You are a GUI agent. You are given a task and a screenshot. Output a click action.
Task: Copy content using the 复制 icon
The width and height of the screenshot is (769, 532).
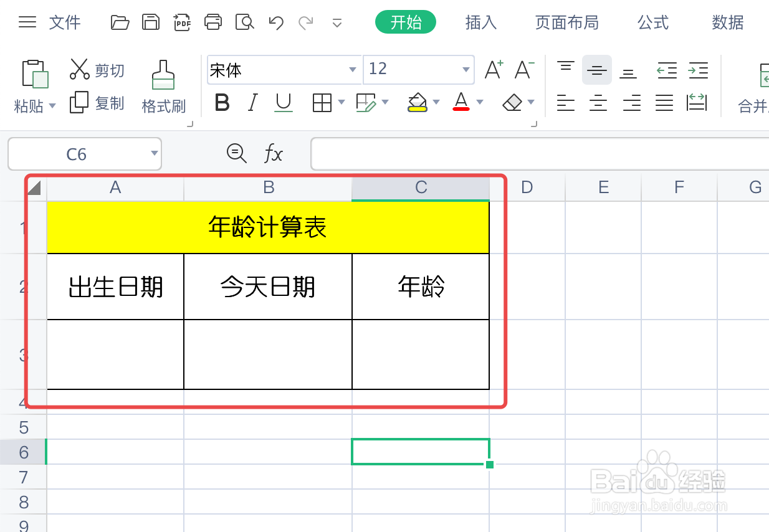pos(98,103)
